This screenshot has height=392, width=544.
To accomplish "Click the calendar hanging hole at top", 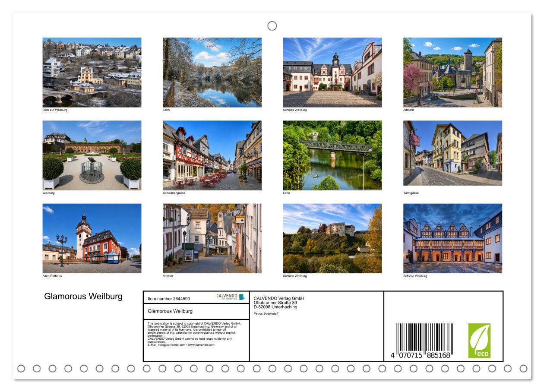I will (272, 26).
